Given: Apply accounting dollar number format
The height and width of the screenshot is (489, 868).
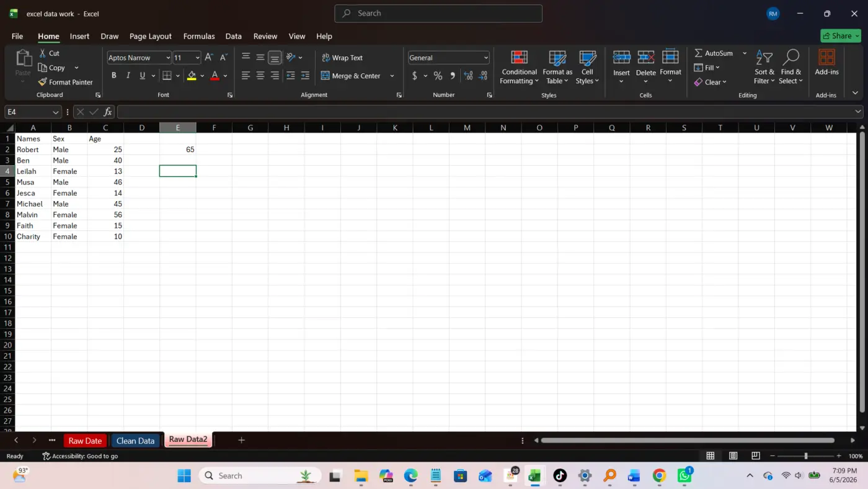Looking at the screenshot, I should click(415, 76).
